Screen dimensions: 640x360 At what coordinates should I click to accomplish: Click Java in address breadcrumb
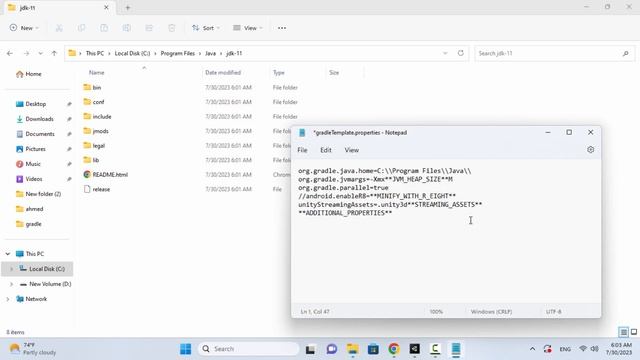click(x=210, y=53)
